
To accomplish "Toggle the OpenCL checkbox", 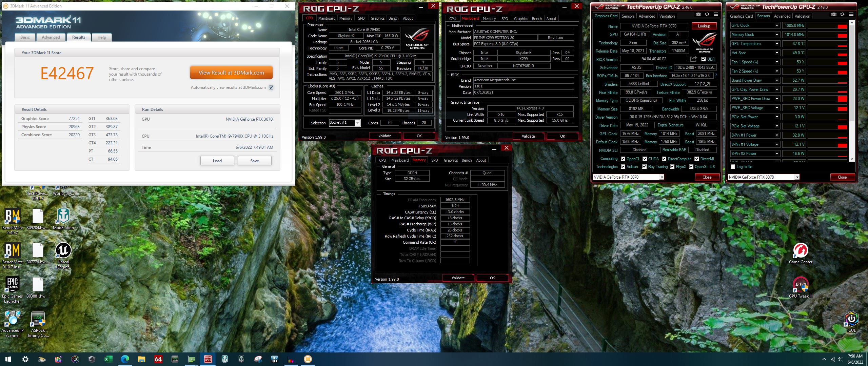I will coord(623,159).
